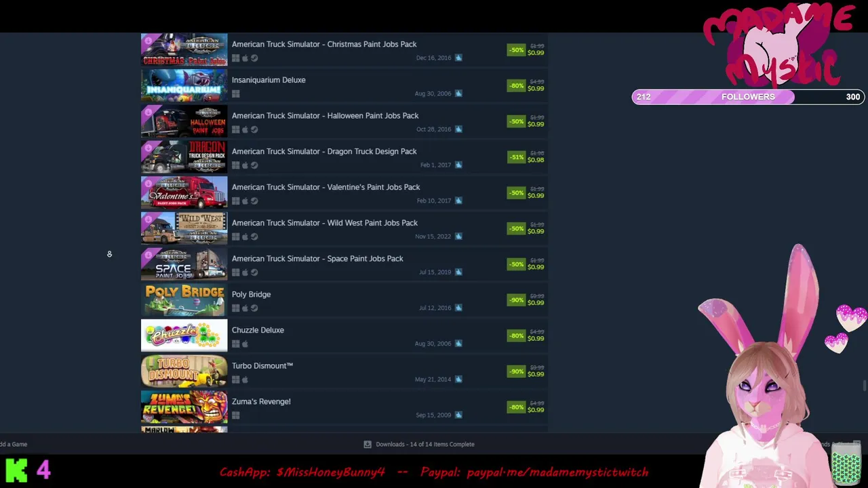Viewport: 868px width, 488px height.
Task: Click the page vertical scrollbar thumb
Action: [x=864, y=386]
